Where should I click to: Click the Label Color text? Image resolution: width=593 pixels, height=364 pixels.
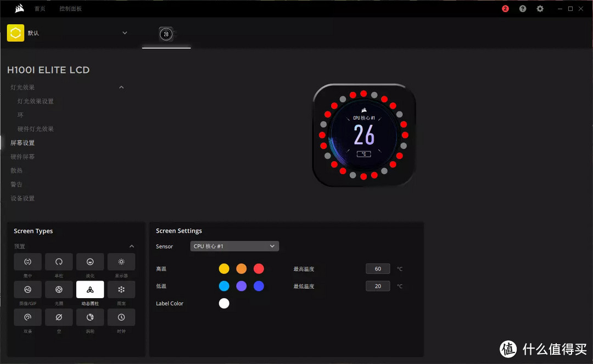click(170, 304)
